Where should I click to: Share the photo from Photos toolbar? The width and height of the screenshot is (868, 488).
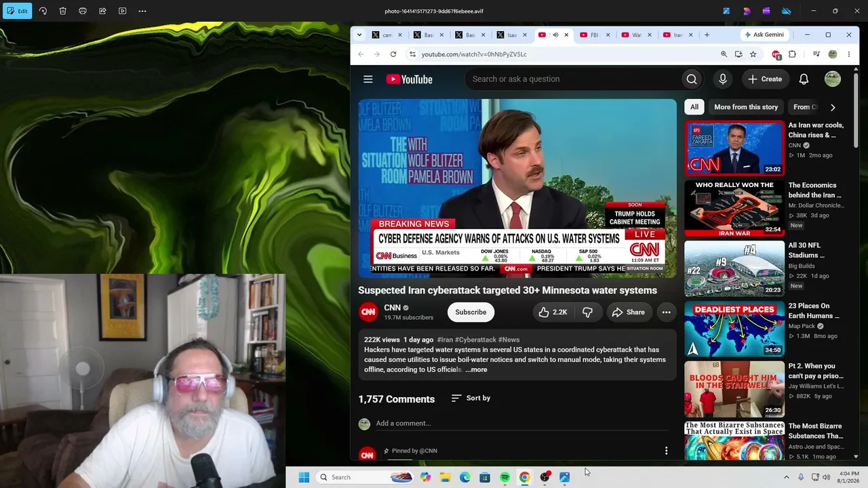102,11
